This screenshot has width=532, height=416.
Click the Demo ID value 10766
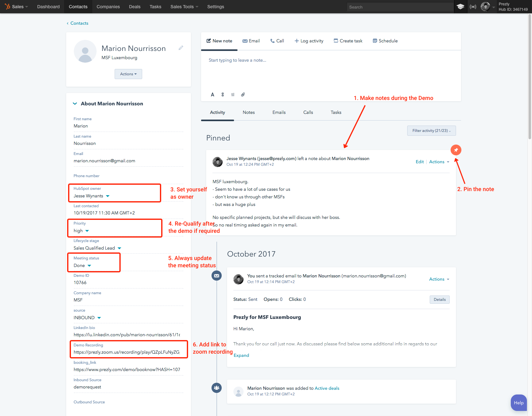80,283
